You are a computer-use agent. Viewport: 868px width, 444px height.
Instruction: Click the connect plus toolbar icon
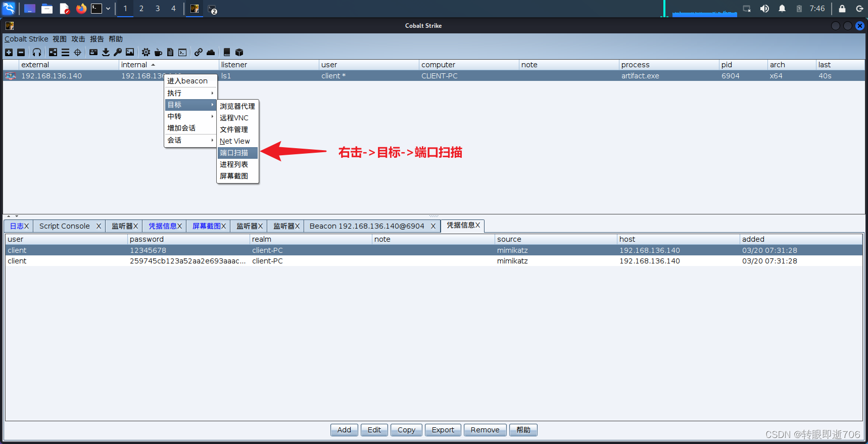(x=9, y=52)
